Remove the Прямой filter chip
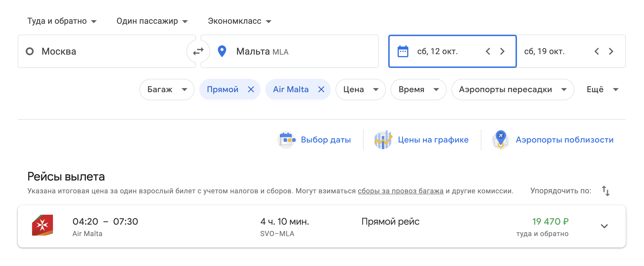 coord(251,89)
